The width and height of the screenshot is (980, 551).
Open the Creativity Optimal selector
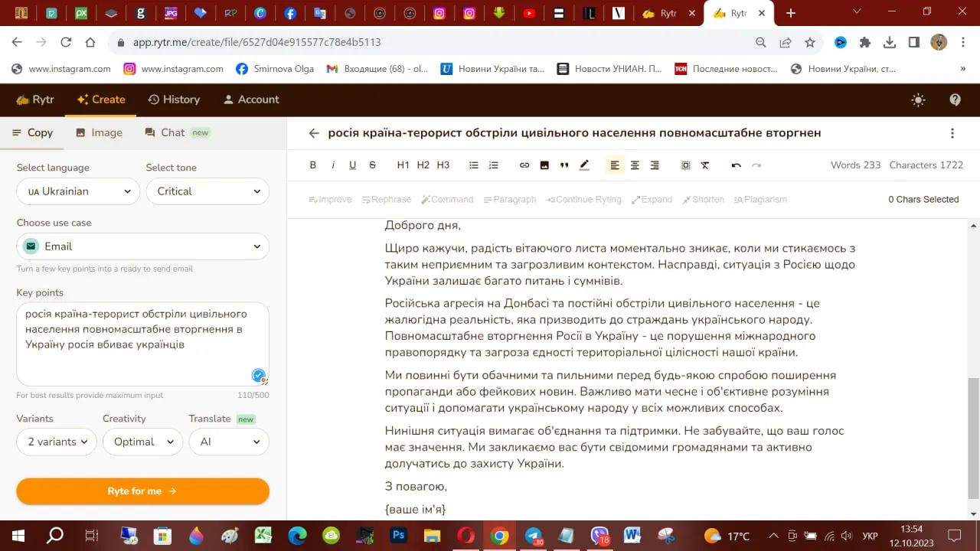[x=142, y=442]
